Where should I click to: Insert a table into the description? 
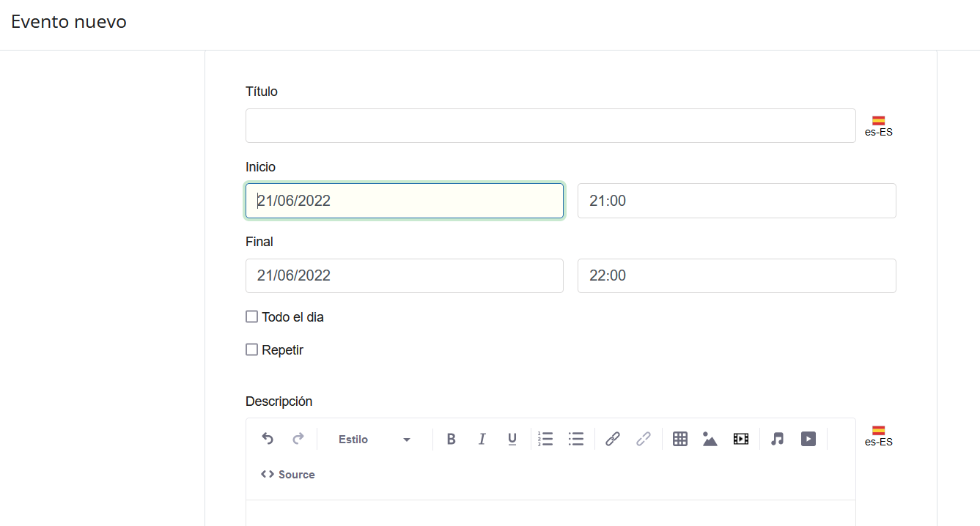[x=680, y=439]
